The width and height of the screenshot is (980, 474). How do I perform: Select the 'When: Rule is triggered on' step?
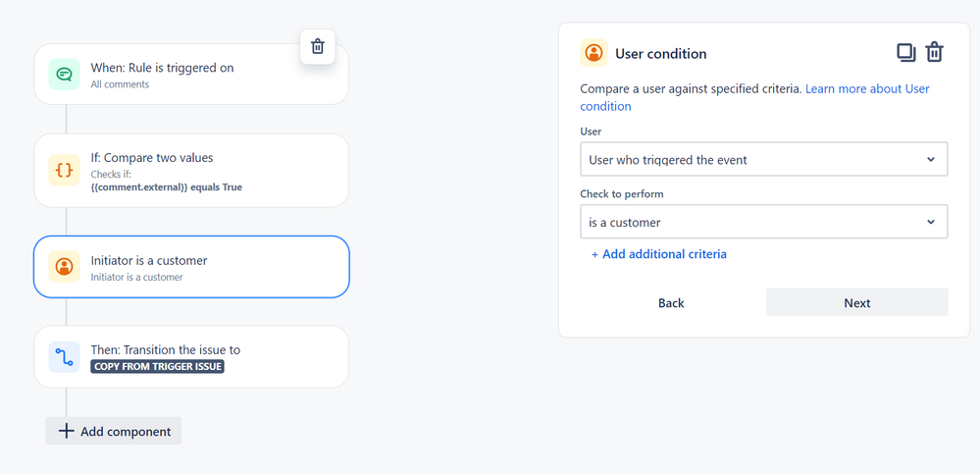point(191,75)
